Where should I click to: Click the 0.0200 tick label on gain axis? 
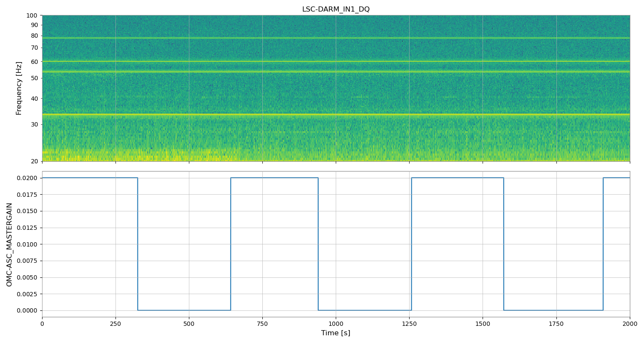point(29,178)
